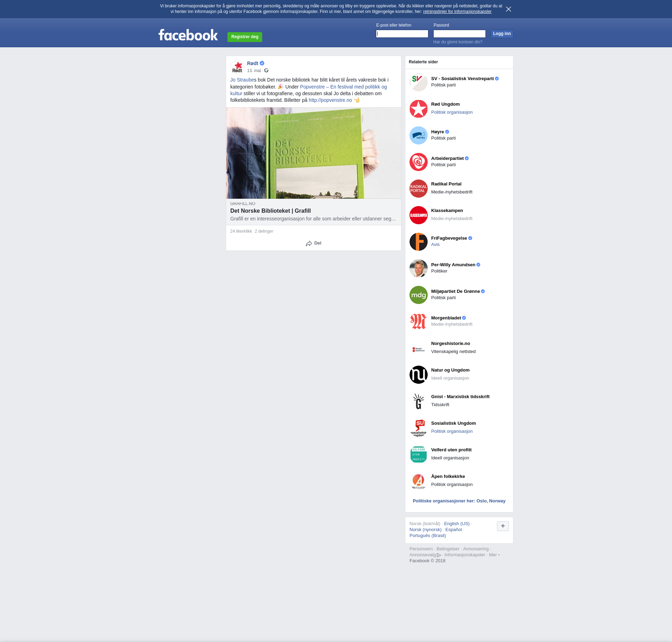Screen dimensions: 672x642
Task: Follow the Har du glemt kontoen link
Action: (457, 42)
